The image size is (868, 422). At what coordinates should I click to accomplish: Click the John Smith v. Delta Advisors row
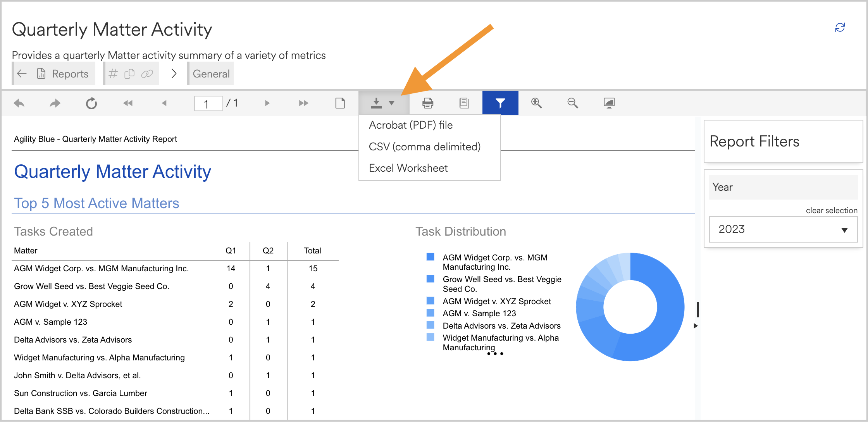coord(176,375)
